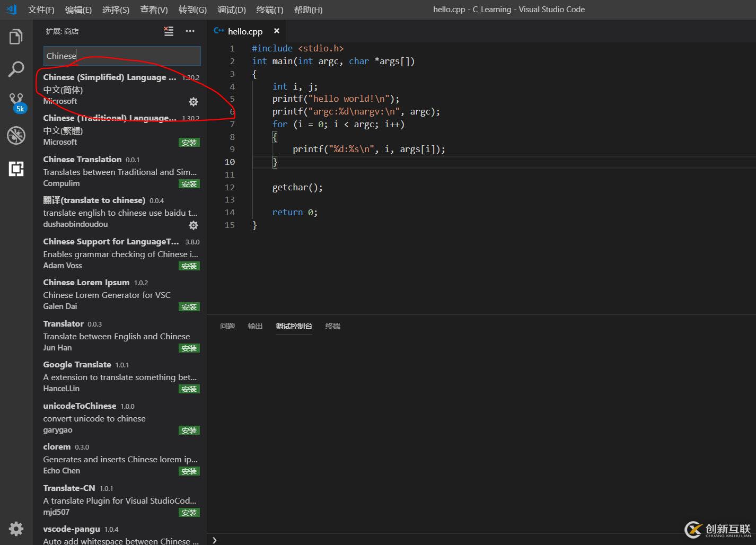The height and width of the screenshot is (545, 756).
Task: Install the Chinese Lorem Ipsum extension
Action: [189, 307]
